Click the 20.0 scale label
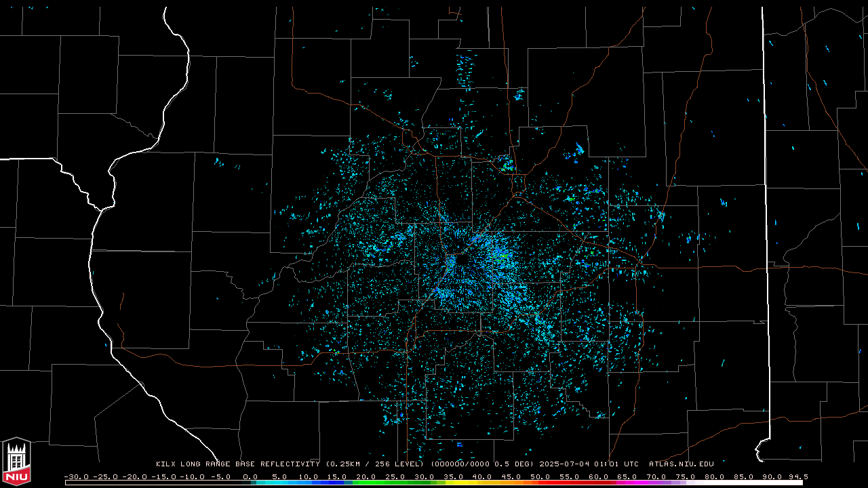Image resolution: width=868 pixels, height=488 pixels. tap(366, 477)
